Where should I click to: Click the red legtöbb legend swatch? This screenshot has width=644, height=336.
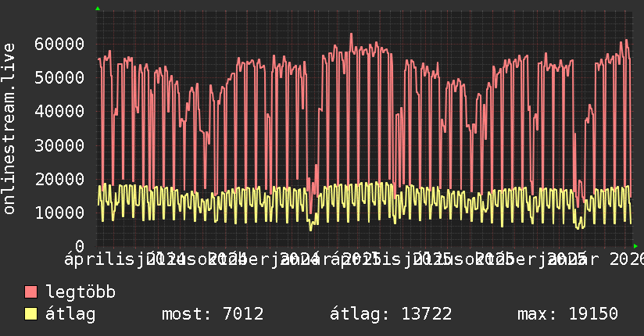[31, 292]
